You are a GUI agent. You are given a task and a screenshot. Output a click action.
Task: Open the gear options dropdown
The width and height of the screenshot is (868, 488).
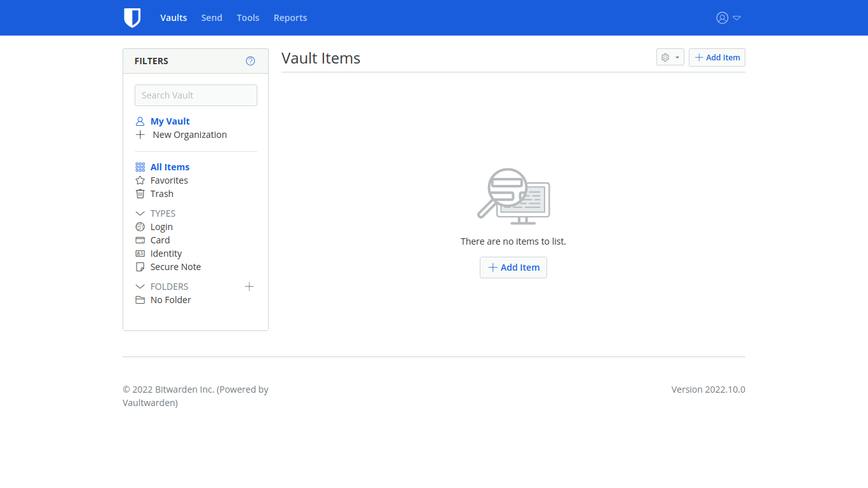click(x=670, y=57)
